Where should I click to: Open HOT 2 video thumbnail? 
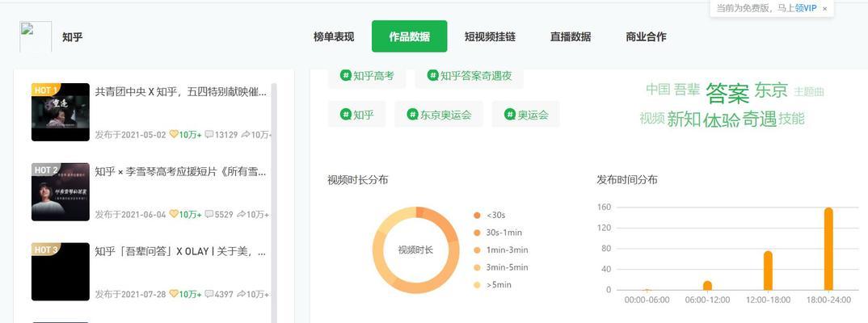[x=61, y=191]
